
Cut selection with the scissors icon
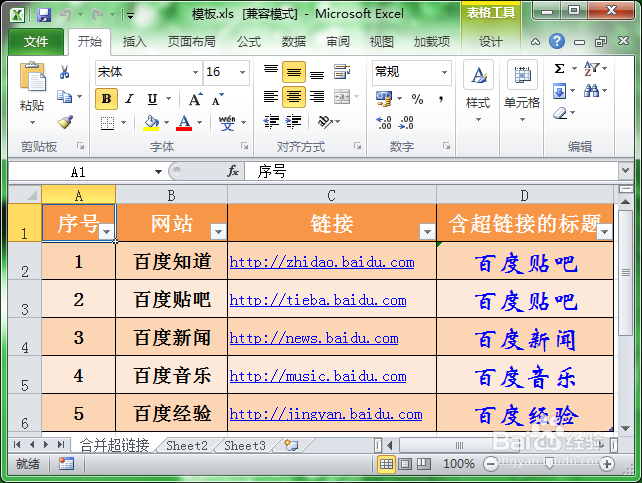64,72
